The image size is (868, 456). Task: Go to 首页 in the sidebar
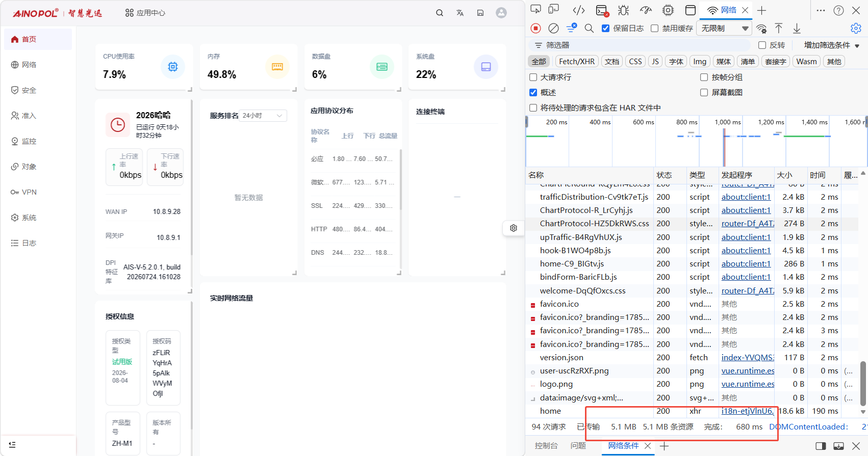tap(38, 39)
